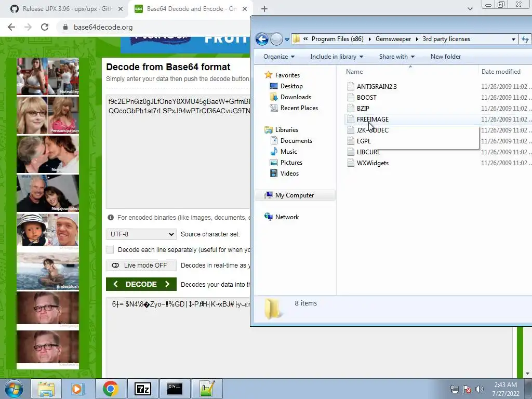The height and width of the screenshot is (399, 532).
Task: Click the Explorer refresh address button
Action: coord(525,39)
